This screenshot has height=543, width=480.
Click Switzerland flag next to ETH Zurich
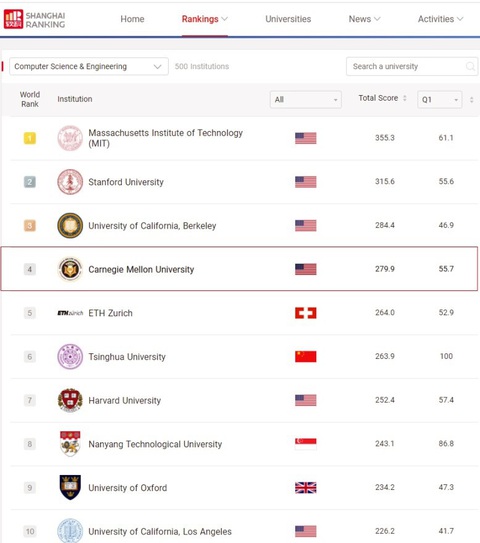point(305,313)
